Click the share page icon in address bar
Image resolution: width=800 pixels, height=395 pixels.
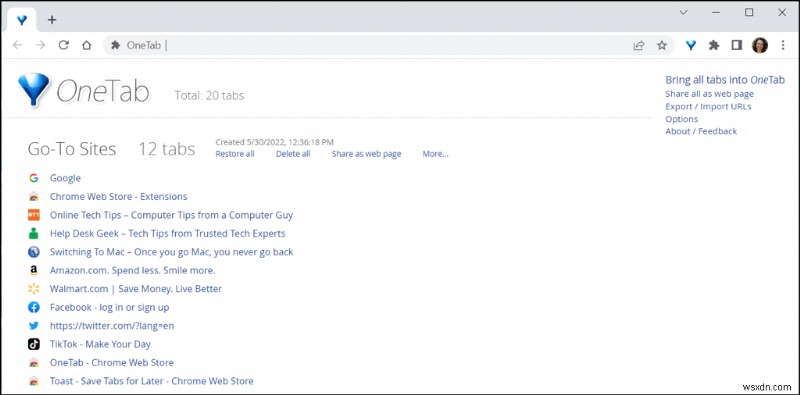point(639,45)
